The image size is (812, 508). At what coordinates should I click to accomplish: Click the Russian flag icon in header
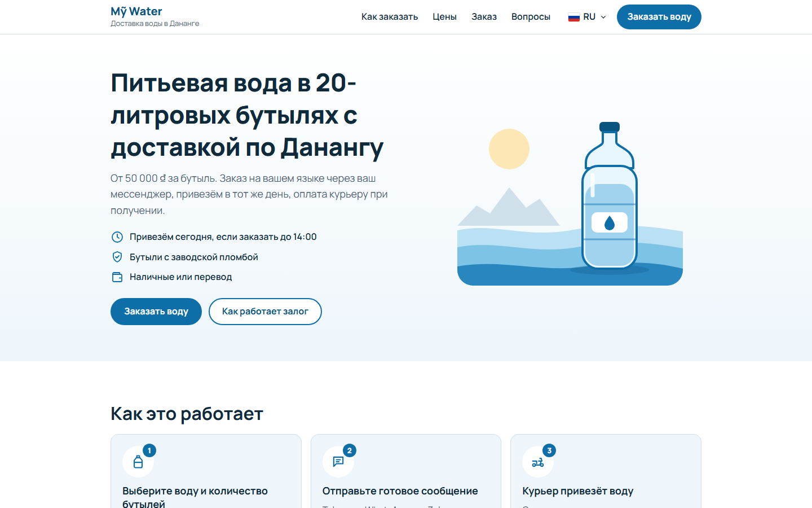574,17
